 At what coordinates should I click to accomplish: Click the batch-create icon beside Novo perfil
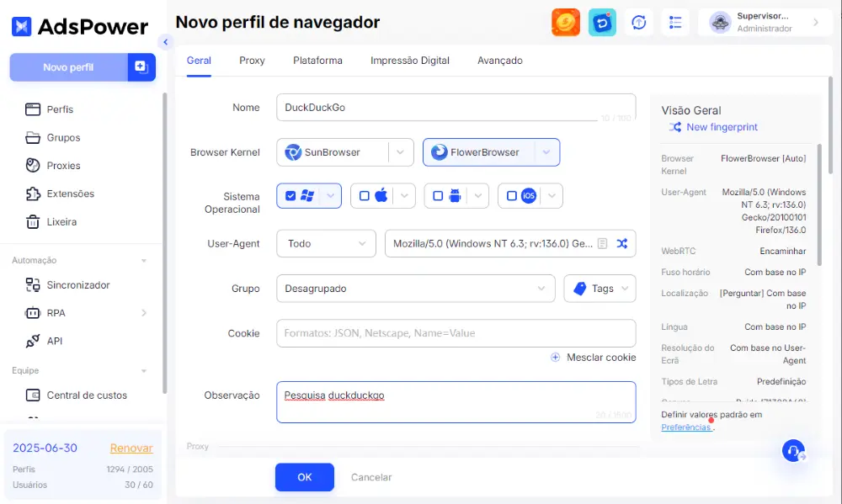click(141, 67)
